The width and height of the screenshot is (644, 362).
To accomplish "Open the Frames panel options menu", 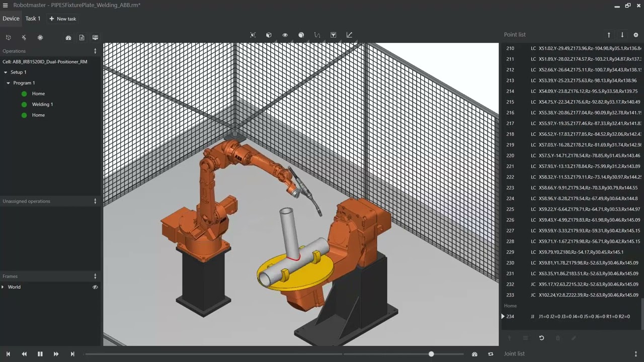I will click(x=95, y=276).
